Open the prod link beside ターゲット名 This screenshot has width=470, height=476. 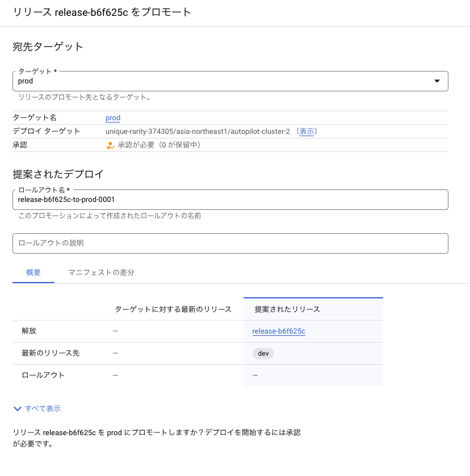[113, 118]
